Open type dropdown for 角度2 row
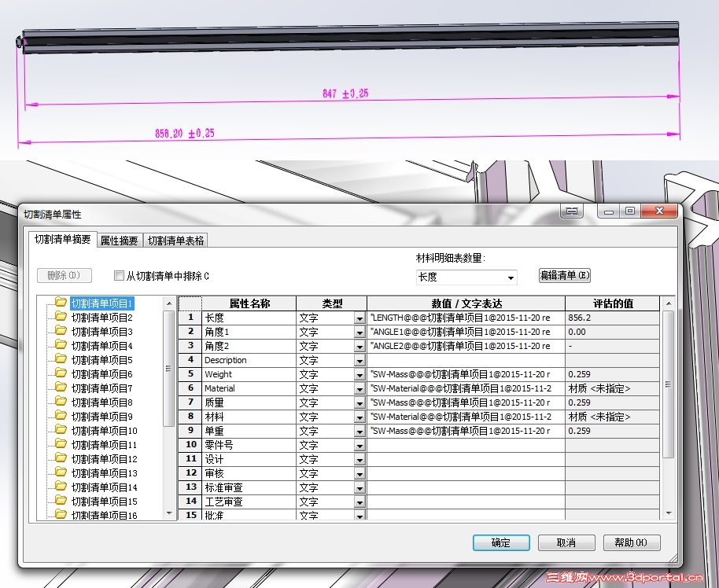 (360, 347)
